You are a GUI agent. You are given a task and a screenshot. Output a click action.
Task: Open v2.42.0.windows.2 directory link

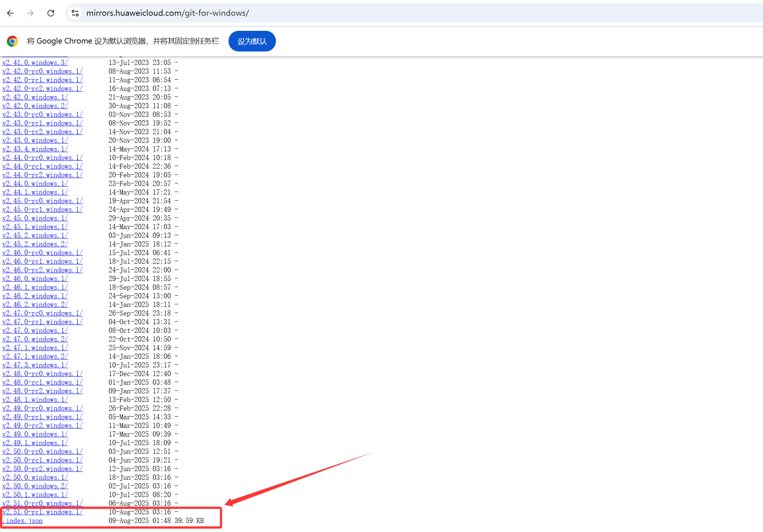tap(35, 106)
